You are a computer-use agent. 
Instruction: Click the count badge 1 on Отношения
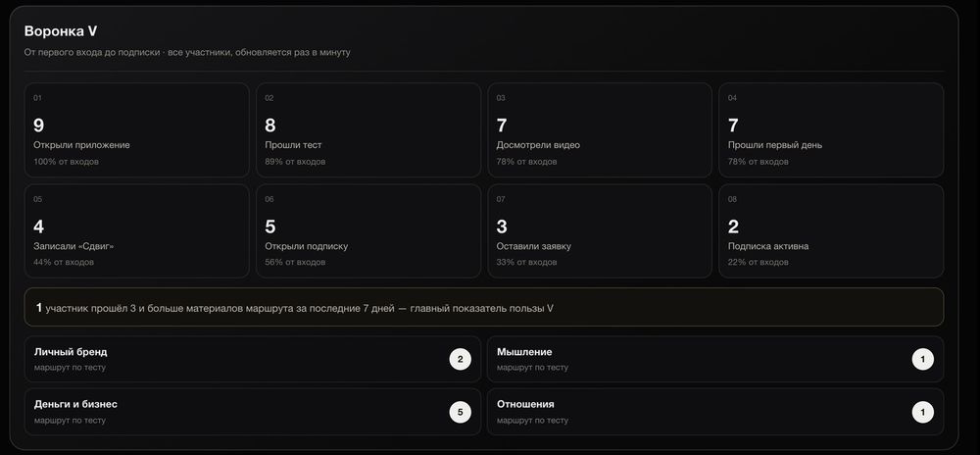(x=922, y=412)
